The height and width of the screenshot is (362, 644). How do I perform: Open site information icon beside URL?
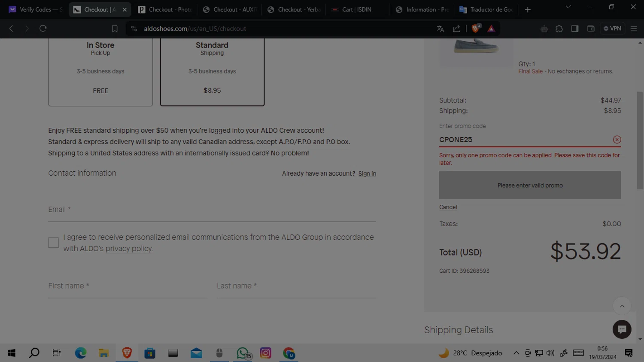[134, 29]
